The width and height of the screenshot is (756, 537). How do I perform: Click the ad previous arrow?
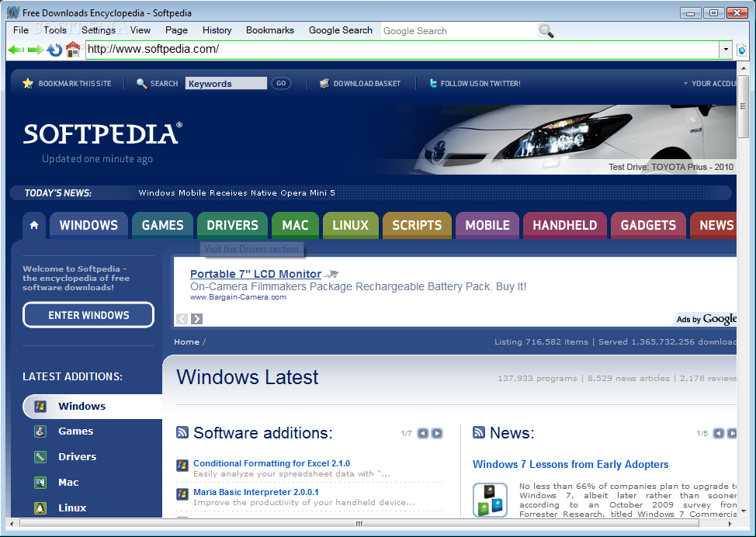click(182, 319)
